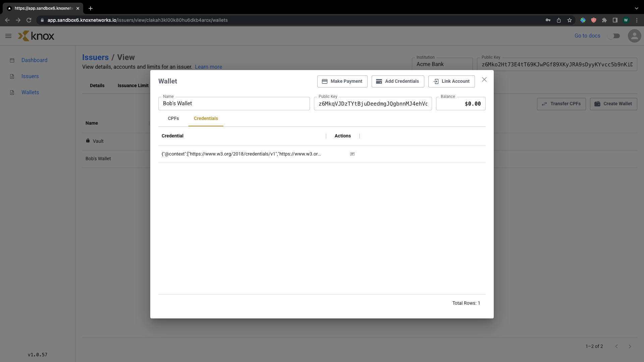Screen dimensions: 644x362
Task: Click browser back arrow
Action: click(x=7, y=20)
